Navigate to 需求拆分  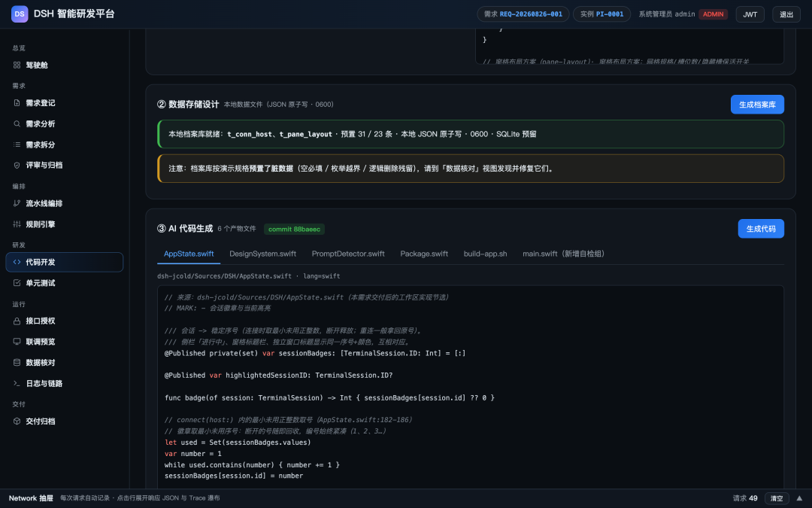[64, 144]
